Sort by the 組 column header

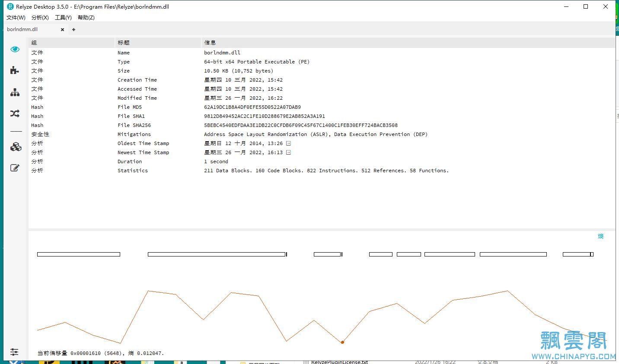(x=71, y=43)
